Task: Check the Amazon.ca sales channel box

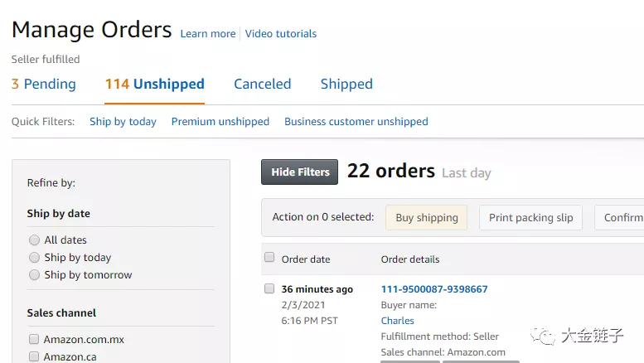Action: [34, 356]
